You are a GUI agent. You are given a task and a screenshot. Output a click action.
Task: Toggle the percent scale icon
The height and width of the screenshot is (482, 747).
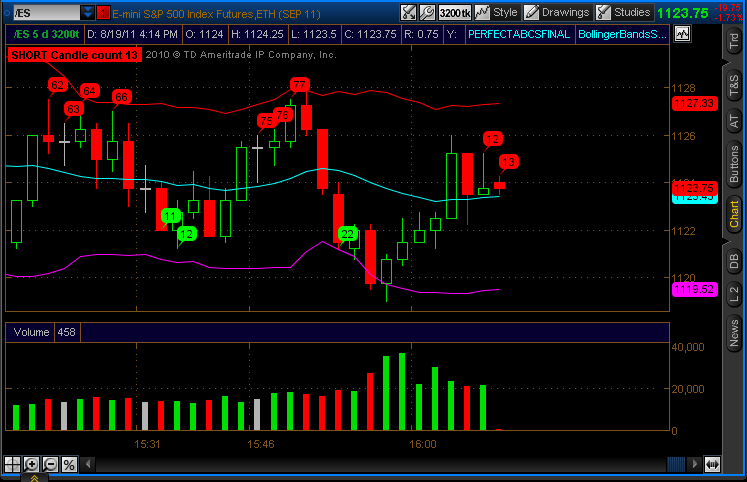pos(69,464)
